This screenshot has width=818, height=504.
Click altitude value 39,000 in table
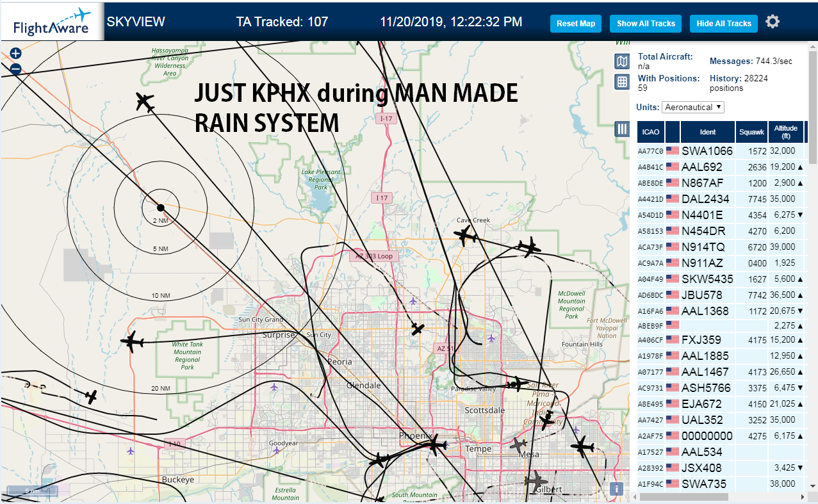782,247
